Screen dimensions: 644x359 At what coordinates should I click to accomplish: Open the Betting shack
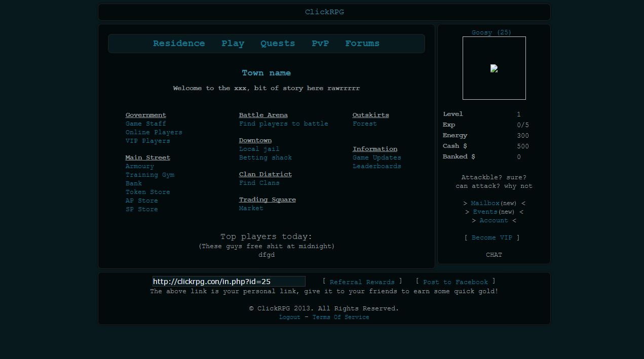[x=266, y=157]
